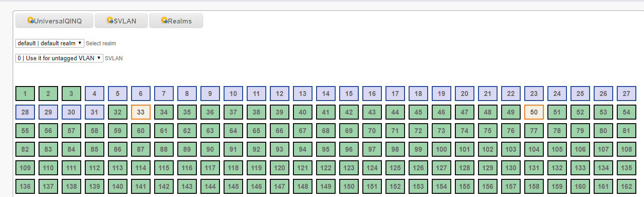Screen dimensions: 644x197
Task: Click the gear icon on UniversalQINQ button
Action: pos(31,20)
